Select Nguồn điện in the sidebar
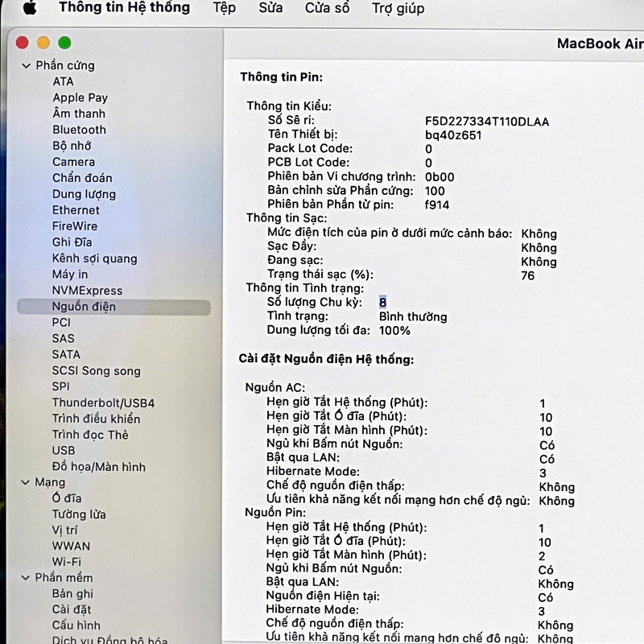Image resolution: width=644 pixels, height=644 pixels. pos(84,307)
